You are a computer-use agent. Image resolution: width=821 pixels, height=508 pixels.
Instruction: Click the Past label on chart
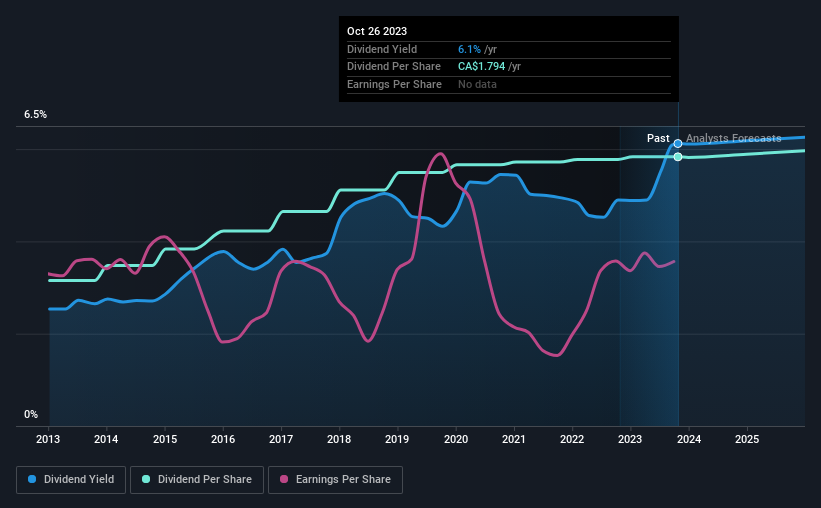(x=658, y=138)
